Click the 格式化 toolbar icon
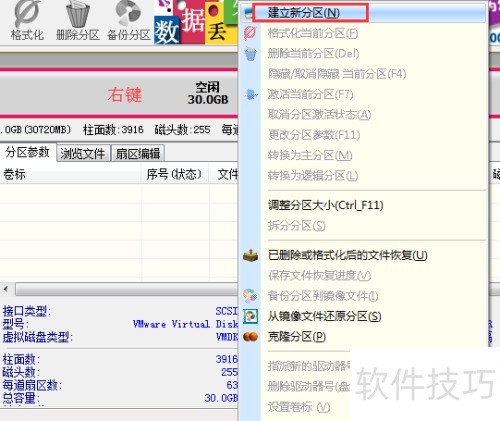 pos(27,14)
